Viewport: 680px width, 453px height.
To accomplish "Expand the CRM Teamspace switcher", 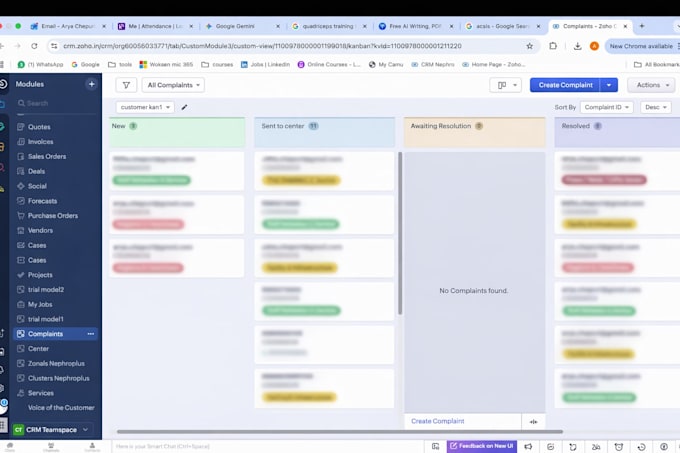I will coord(53,430).
